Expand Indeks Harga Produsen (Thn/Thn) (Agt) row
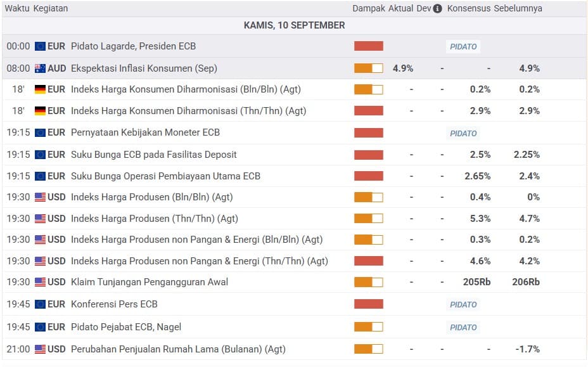588x367 pixels. (x=294, y=219)
